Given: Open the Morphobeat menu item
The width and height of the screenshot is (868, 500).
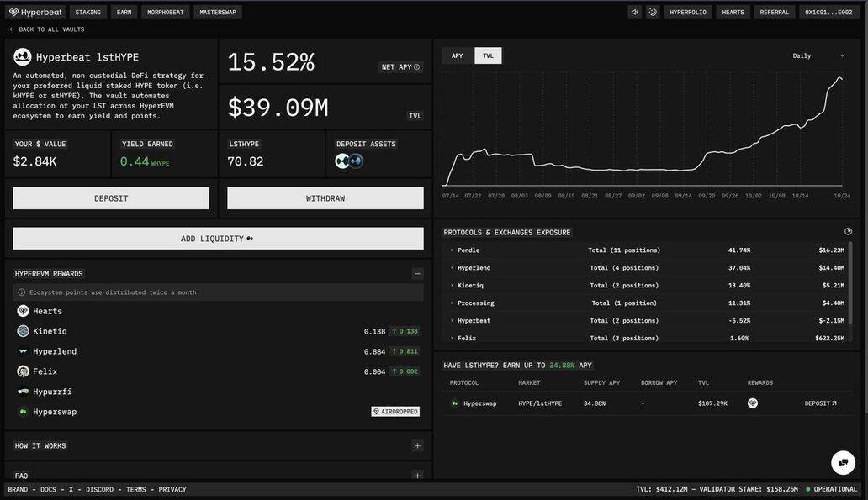Looking at the screenshot, I should tap(166, 13).
